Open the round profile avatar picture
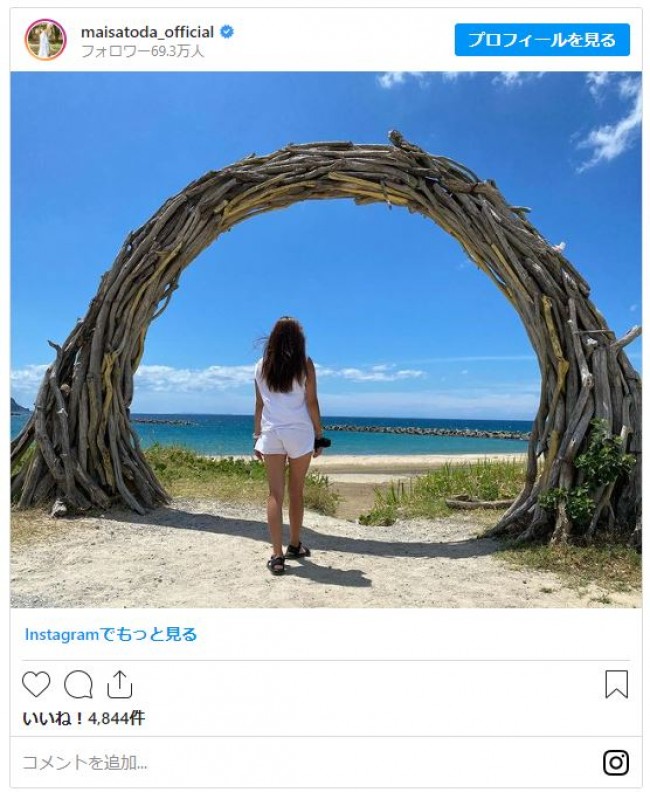Image resolution: width=650 pixels, height=792 pixels. pyautogui.click(x=45, y=39)
